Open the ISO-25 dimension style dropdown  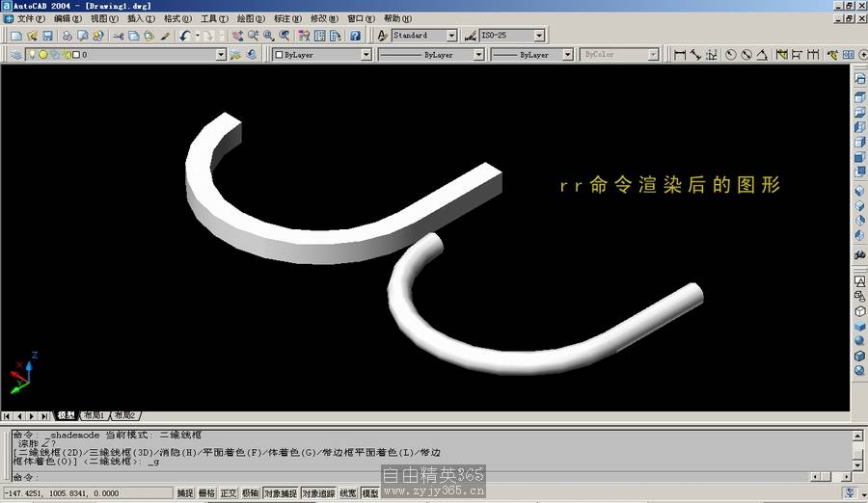pyautogui.click(x=538, y=36)
